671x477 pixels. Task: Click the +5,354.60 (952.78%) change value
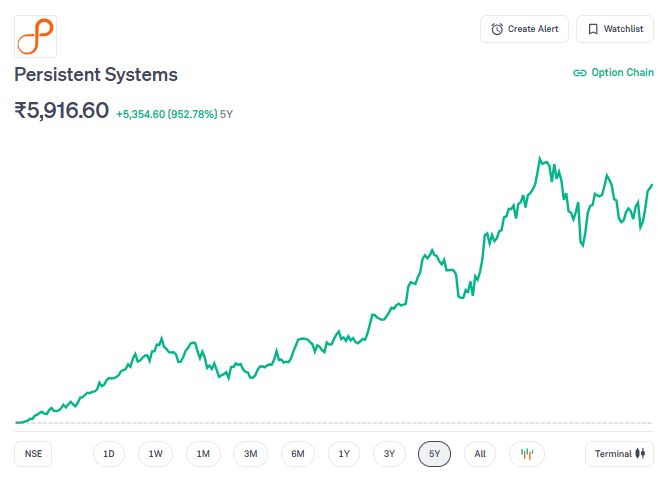166,114
